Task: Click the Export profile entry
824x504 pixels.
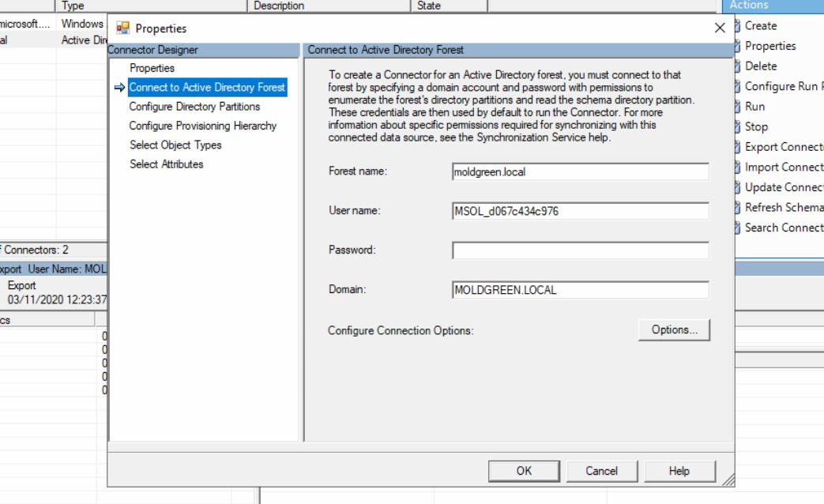Action: coord(21,285)
